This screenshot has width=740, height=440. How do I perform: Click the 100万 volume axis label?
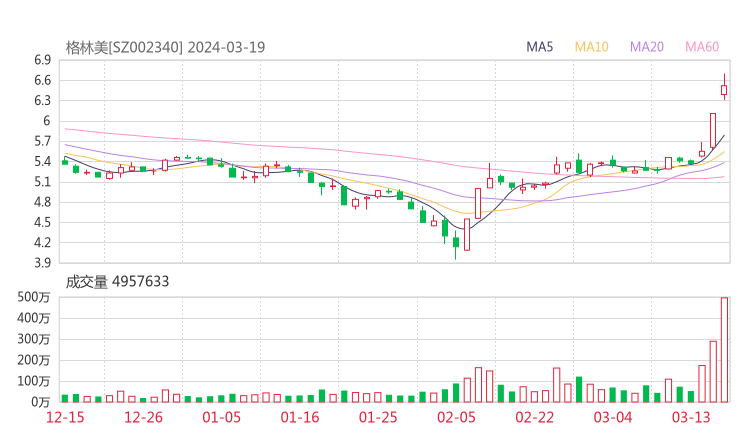click(x=34, y=381)
